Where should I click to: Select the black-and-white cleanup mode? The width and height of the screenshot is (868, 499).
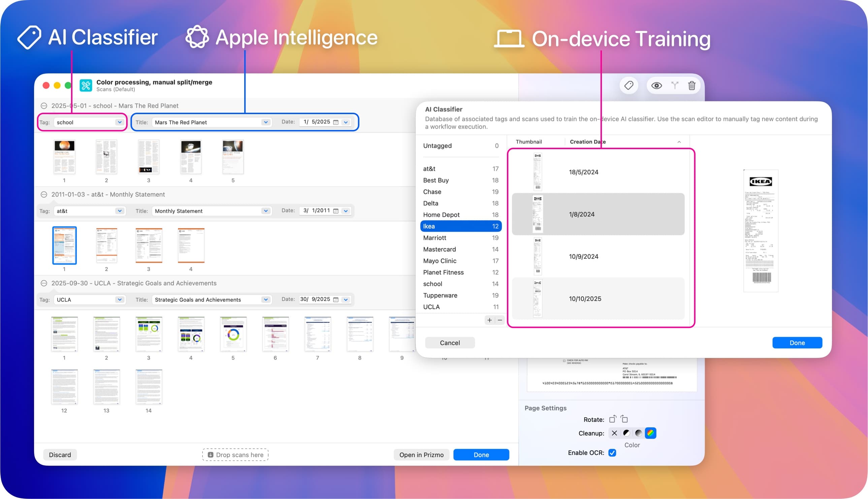[626, 433]
